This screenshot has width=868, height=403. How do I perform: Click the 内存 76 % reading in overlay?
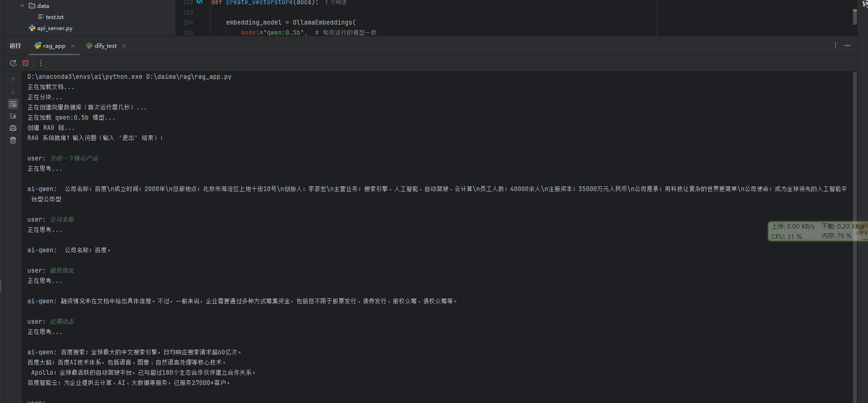[836, 236]
